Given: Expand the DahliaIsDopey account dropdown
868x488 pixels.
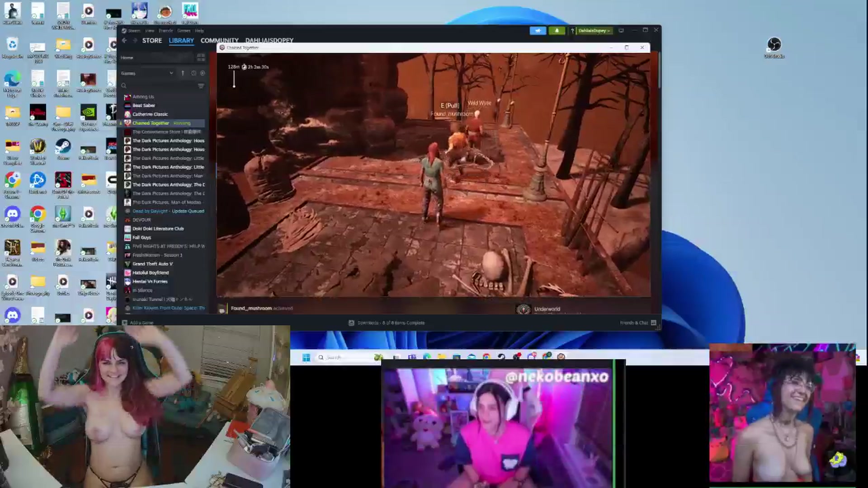Looking at the screenshot, I should click(x=594, y=31).
